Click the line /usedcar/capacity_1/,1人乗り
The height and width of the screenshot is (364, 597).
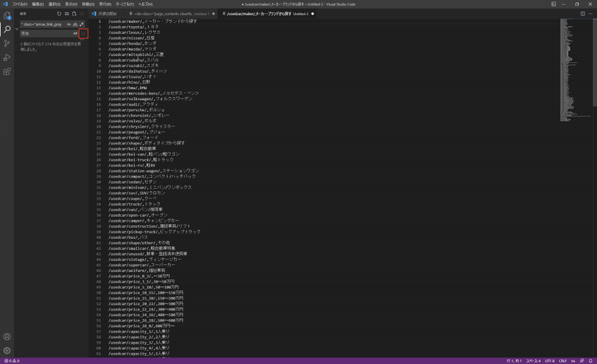point(139,331)
